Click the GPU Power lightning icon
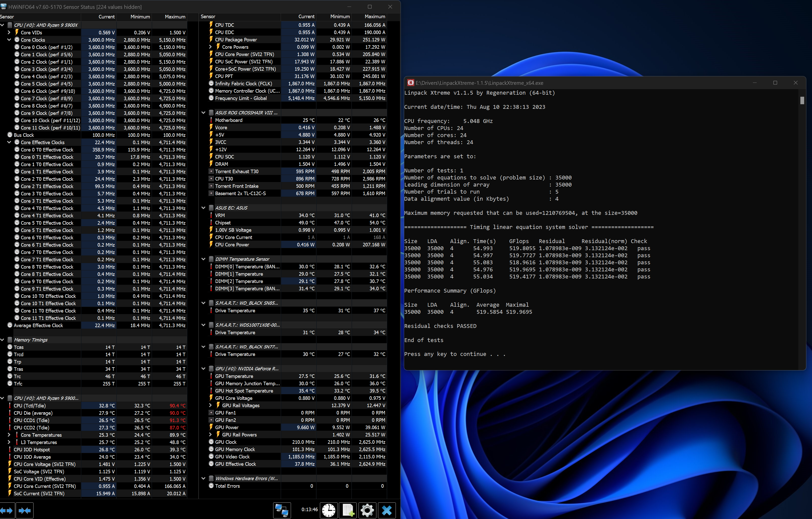This screenshot has width=812, height=519. pos(211,427)
